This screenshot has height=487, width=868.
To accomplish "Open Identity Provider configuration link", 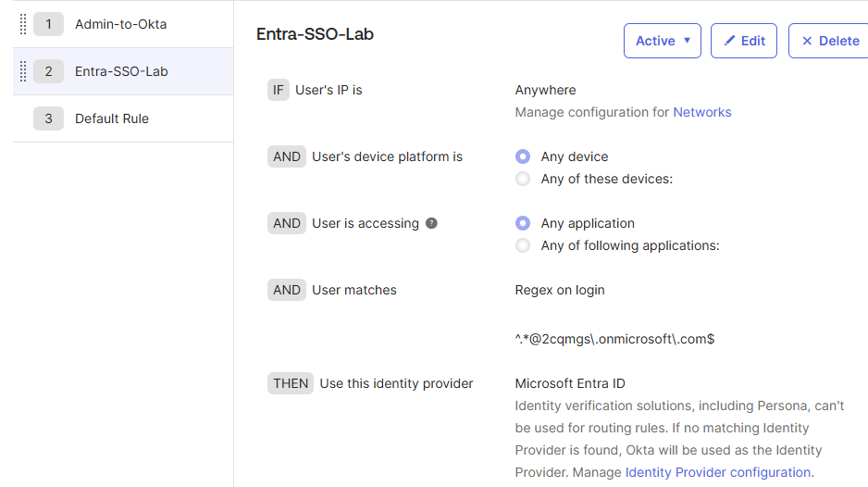I will [718, 472].
